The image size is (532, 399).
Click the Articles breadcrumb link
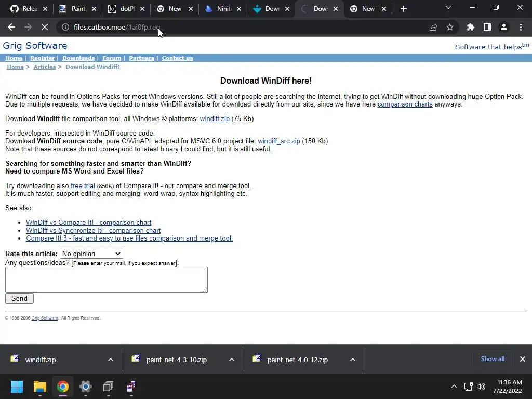pos(45,67)
